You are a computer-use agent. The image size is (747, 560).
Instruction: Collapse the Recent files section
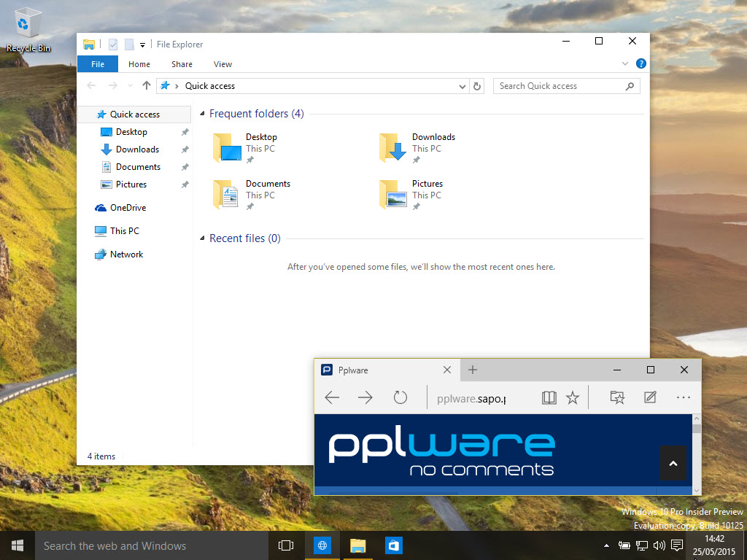click(202, 238)
